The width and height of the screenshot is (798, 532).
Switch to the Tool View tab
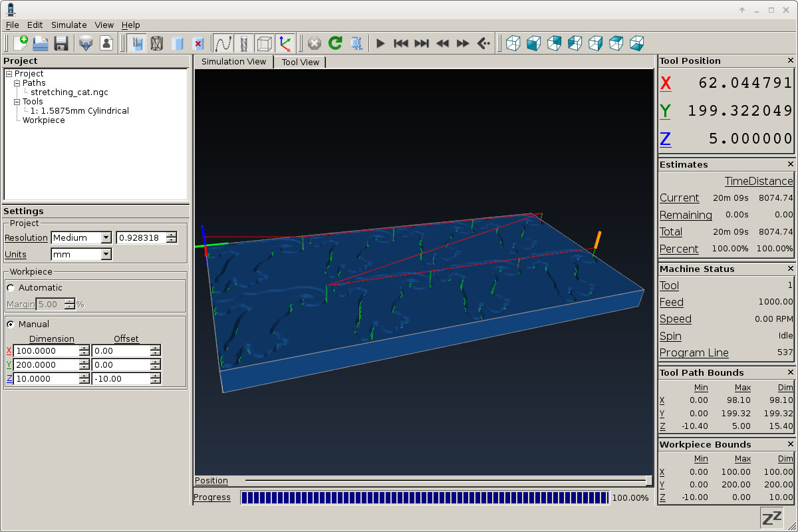[x=300, y=62]
